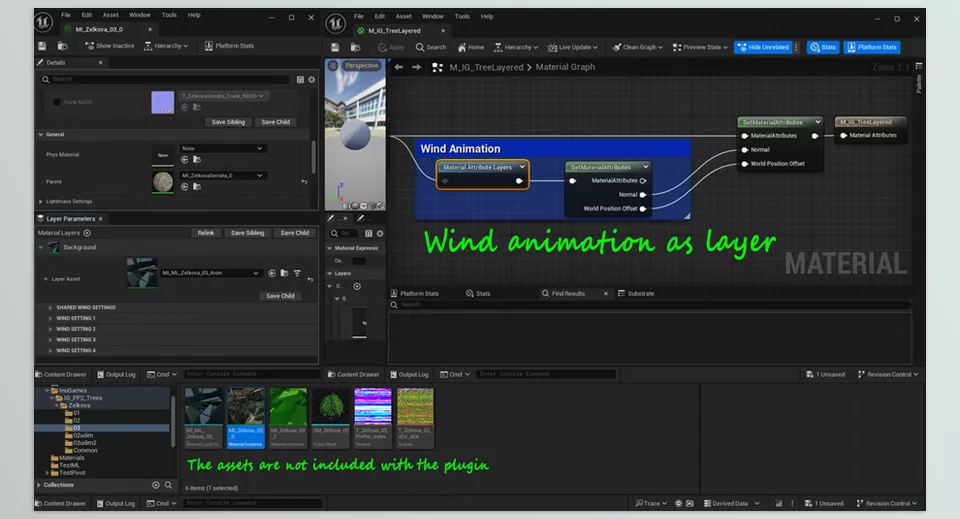Click Details panel property matrix icon
The image size is (960, 519).
[x=300, y=80]
